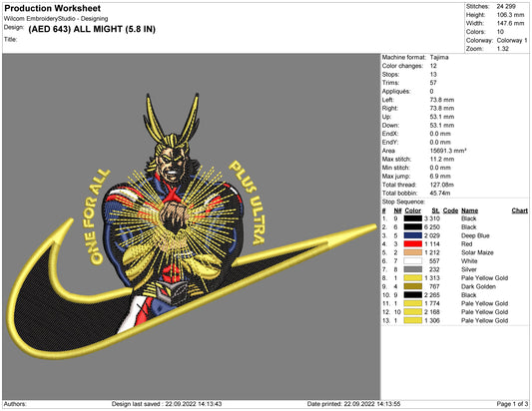532x411 pixels.
Task: Click the Stop Sequence label
Action: 403,202
